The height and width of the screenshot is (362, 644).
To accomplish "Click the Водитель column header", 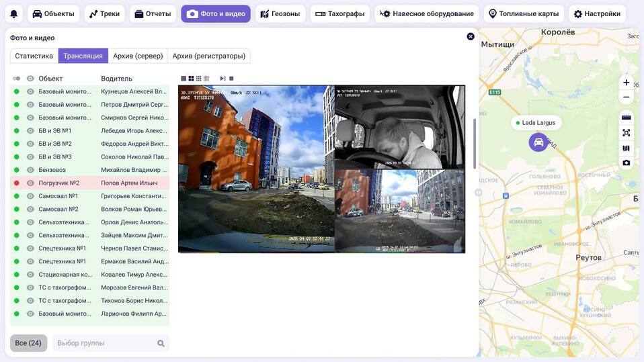I will pyautogui.click(x=117, y=79).
